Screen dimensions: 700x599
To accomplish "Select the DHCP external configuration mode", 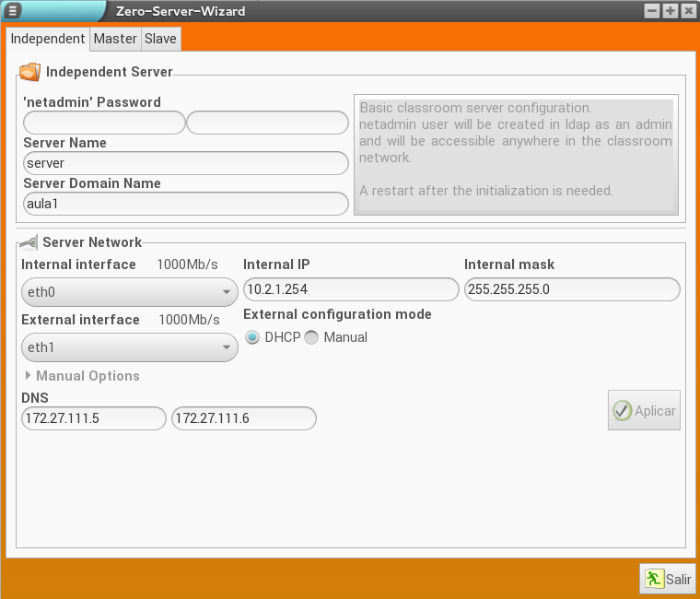I will pos(252,337).
